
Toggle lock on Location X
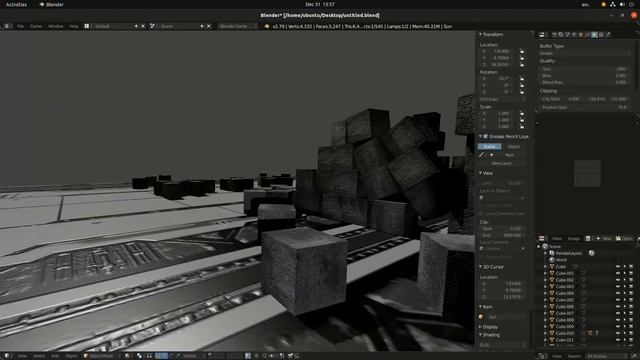[x=522, y=51]
